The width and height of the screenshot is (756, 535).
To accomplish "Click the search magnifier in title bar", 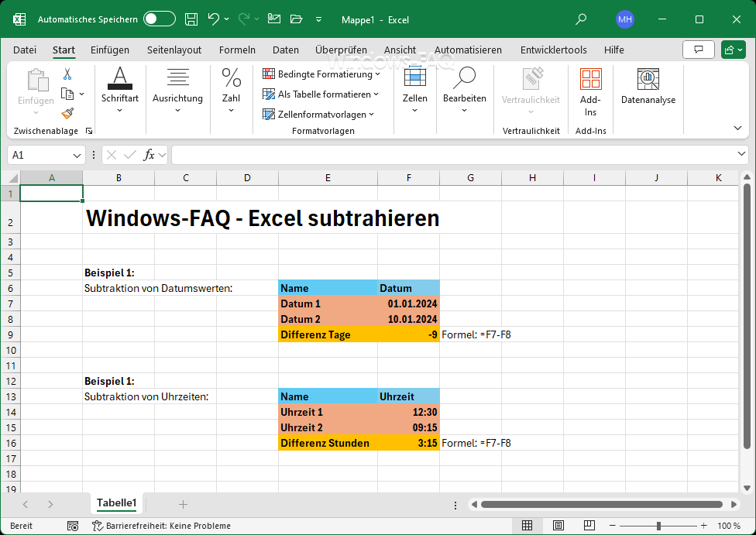I will pos(581,19).
